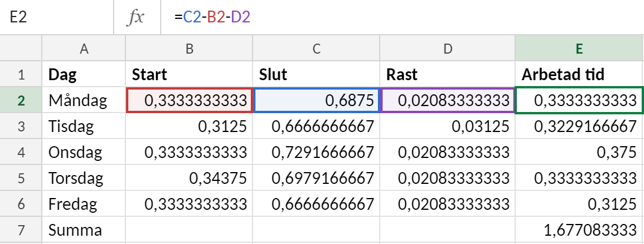Click the Arbetad tid header cell
The image size is (644, 244).
[x=579, y=74]
